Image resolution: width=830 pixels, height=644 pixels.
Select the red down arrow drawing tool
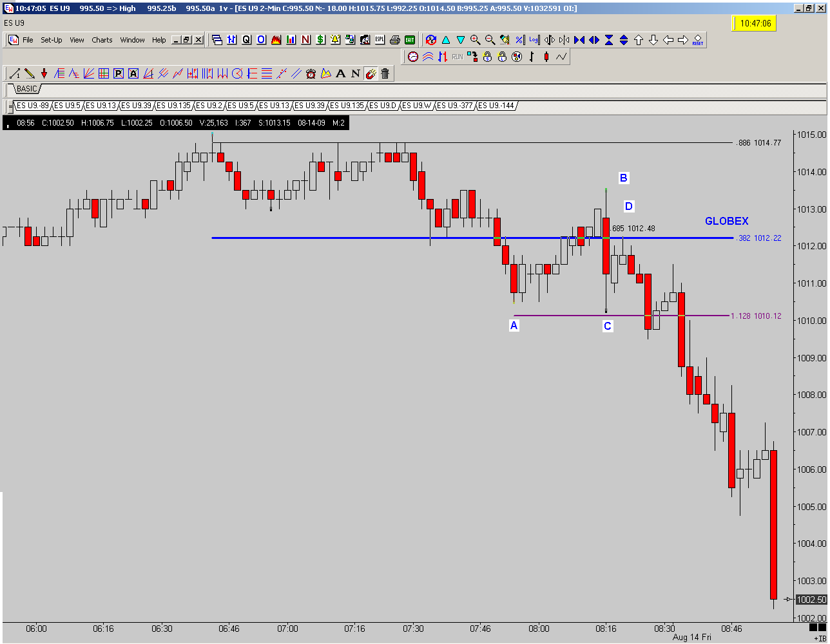(44, 73)
